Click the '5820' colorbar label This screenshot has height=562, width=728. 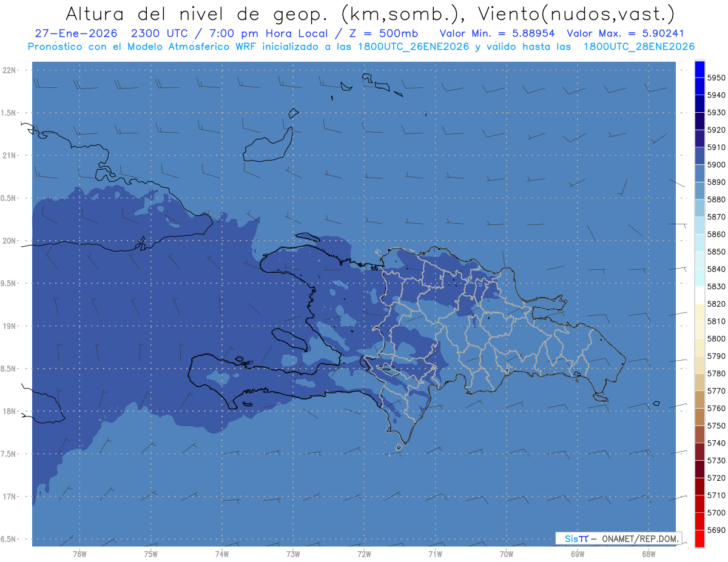coord(716,304)
